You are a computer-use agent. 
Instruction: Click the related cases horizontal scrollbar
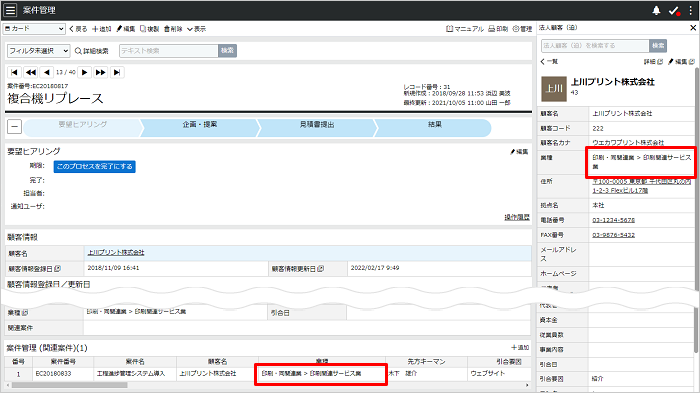pos(70,385)
